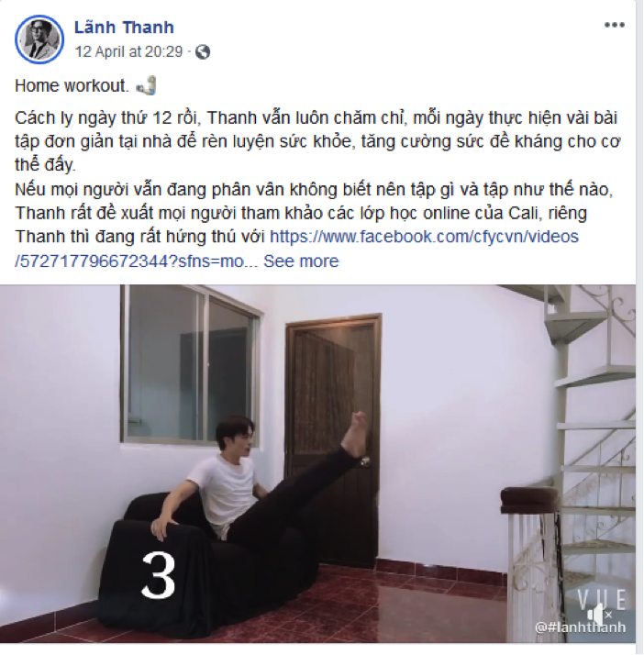Expand the post with See more
The image size is (644, 655).
click(301, 261)
